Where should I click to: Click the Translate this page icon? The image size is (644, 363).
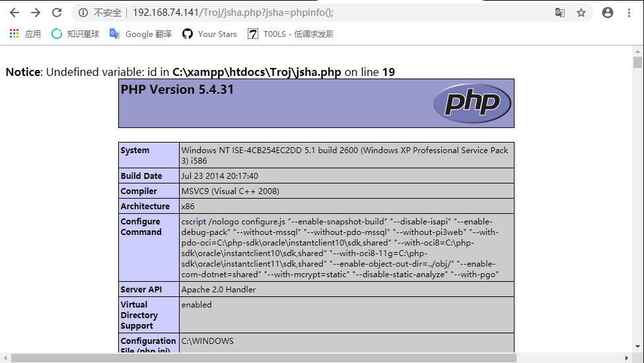[559, 13]
